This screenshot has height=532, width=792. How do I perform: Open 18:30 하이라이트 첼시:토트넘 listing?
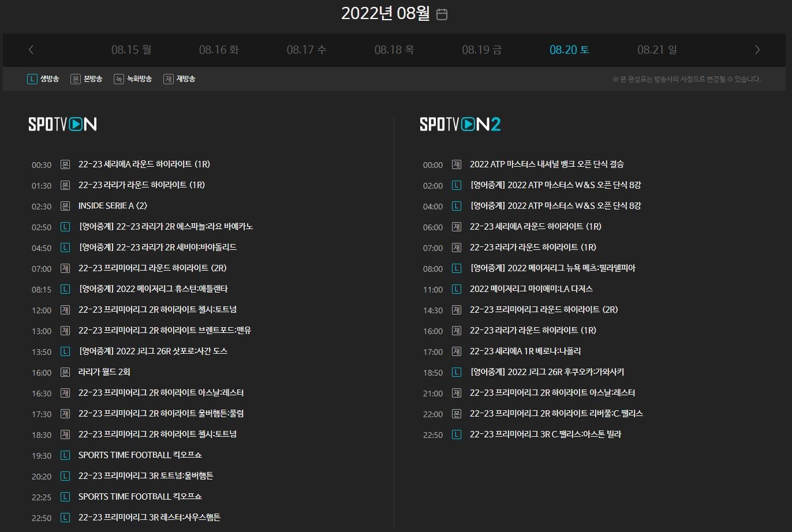(x=158, y=434)
